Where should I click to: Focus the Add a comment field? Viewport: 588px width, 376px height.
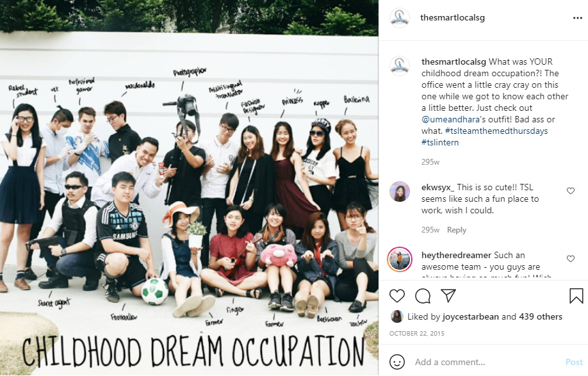click(487, 362)
